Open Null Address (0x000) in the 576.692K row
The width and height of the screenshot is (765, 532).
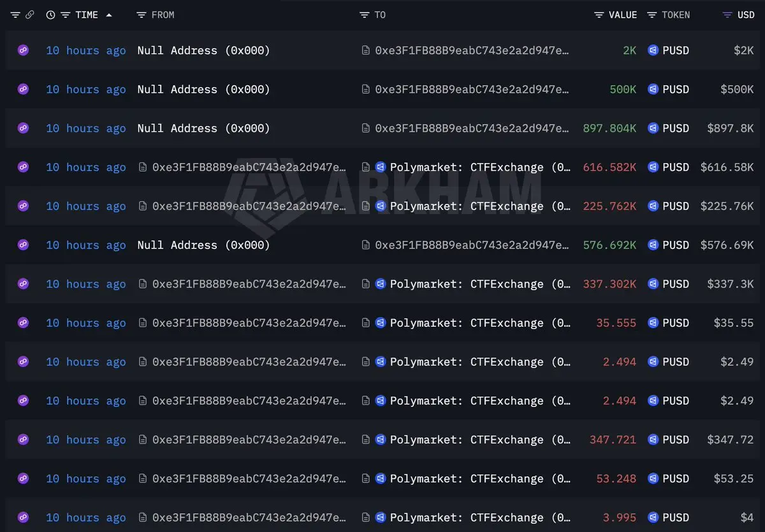[x=204, y=245]
